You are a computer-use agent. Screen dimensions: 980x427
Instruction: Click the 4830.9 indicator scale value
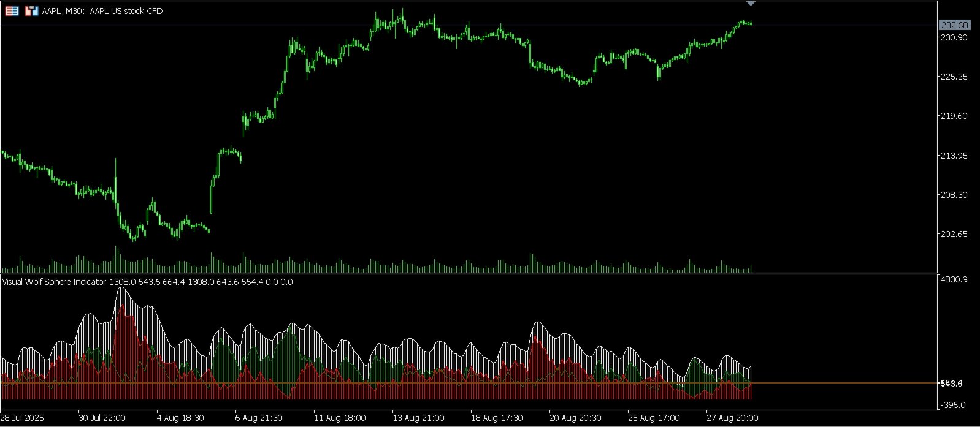pyautogui.click(x=954, y=279)
